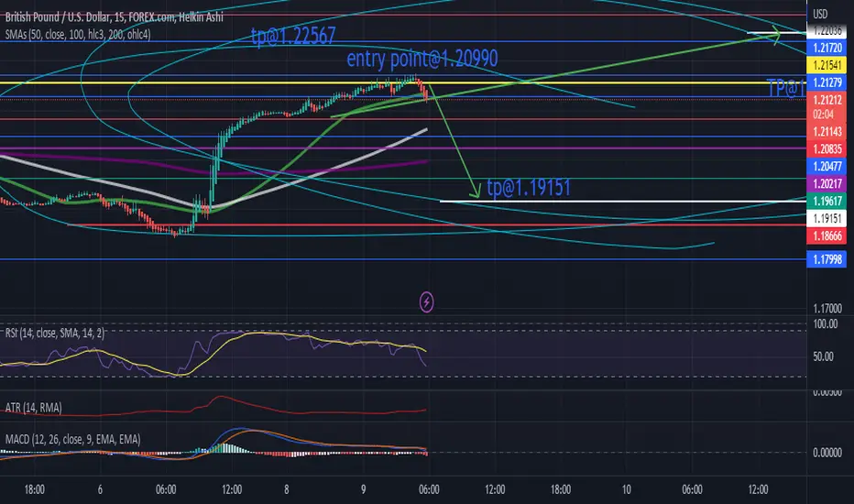Select the 1.21720 blue price label
The height and width of the screenshot is (504, 854).
(x=827, y=48)
